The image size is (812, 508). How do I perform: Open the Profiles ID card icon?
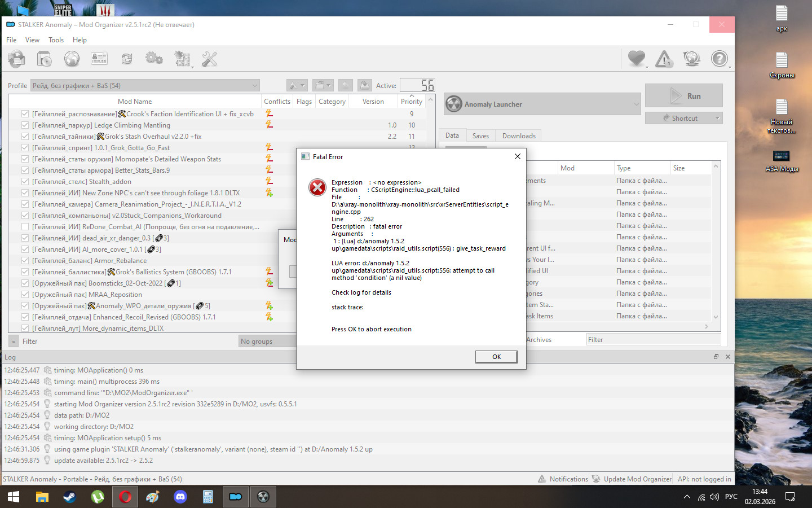[x=99, y=59]
